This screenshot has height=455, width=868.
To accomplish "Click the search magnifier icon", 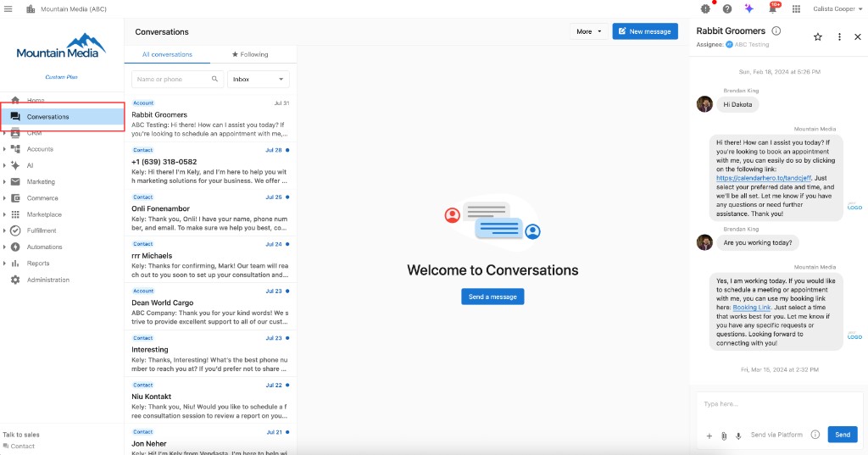I will [x=214, y=79].
